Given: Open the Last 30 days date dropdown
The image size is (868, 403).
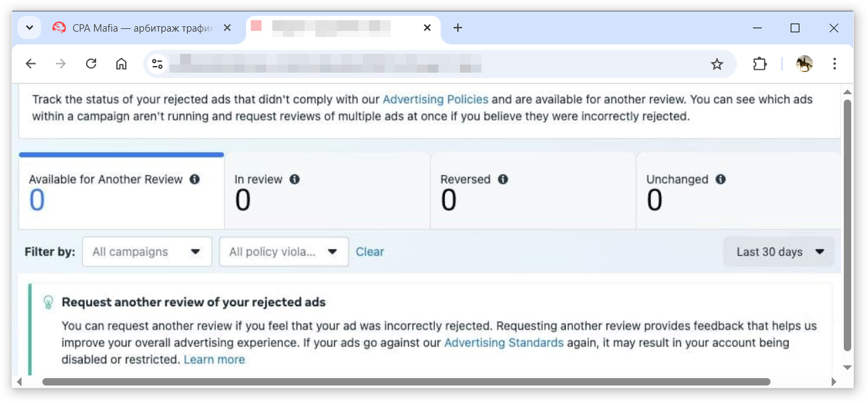Looking at the screenshot, I should point(779,252).
